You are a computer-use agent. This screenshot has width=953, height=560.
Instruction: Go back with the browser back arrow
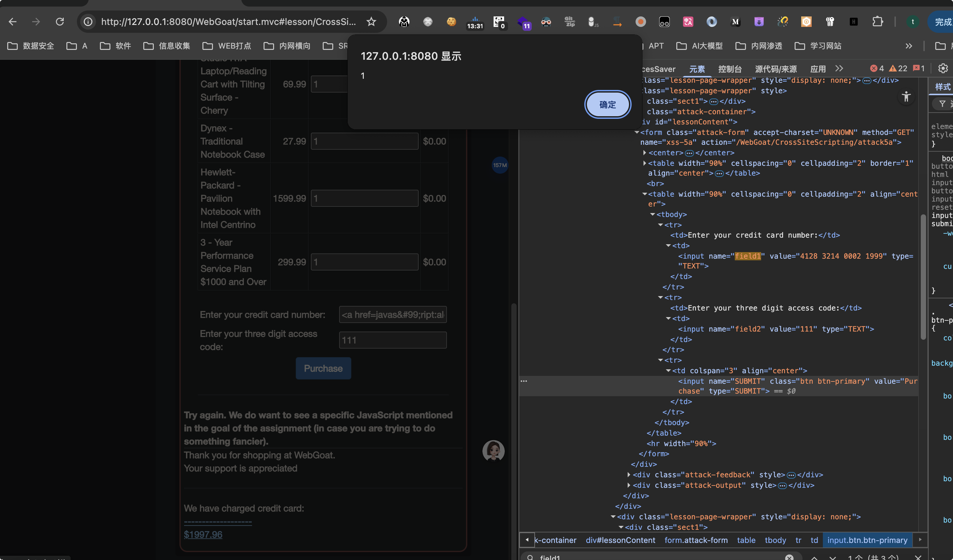click(12, 22)
